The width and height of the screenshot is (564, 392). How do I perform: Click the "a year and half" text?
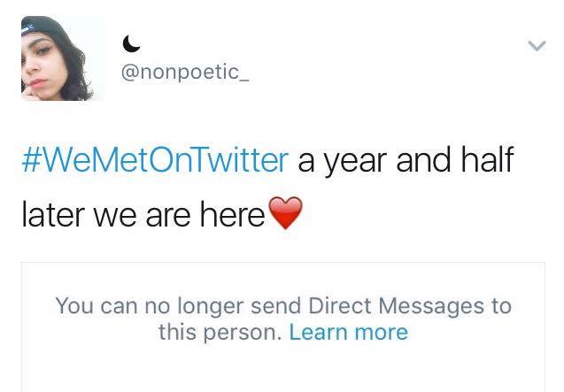(406, 162)
